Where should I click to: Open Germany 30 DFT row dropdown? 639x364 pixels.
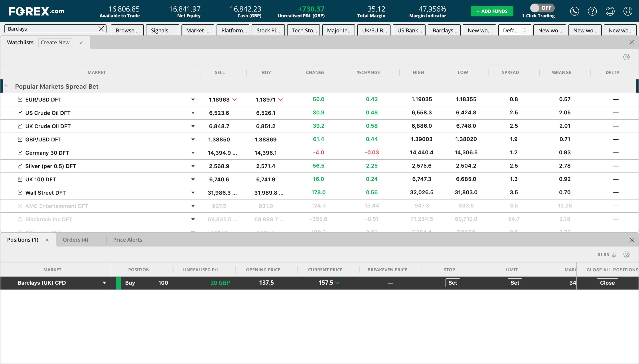point(193,153)
